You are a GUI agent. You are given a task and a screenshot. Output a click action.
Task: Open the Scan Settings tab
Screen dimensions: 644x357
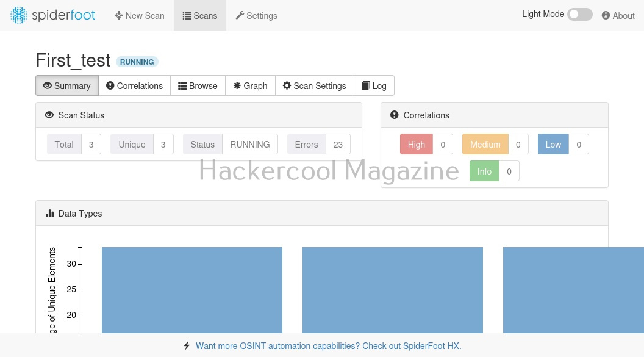coord(315,85)
